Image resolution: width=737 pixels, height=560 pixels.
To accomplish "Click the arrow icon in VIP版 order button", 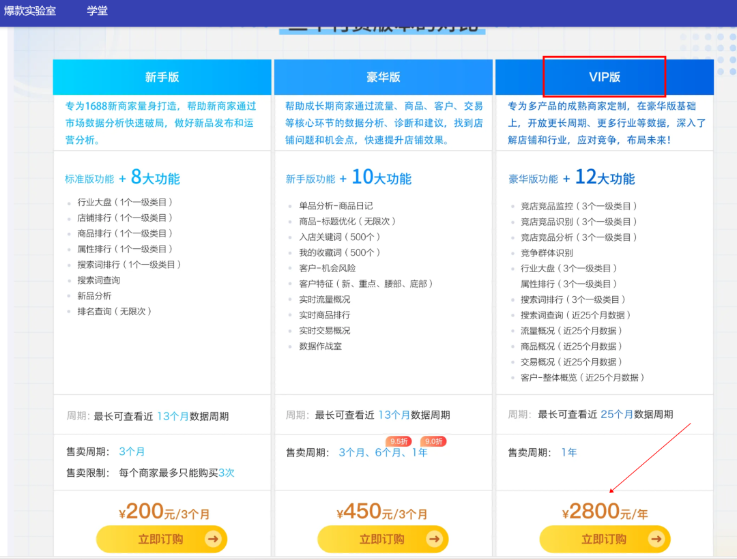I will pyautogui.click(x=656, y=539).
